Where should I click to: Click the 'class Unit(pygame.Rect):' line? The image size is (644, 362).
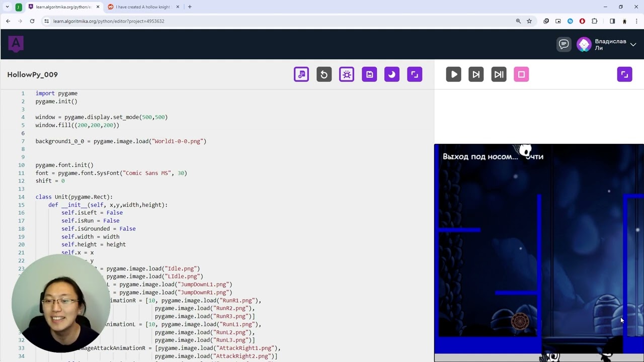[x=74, y=197]
